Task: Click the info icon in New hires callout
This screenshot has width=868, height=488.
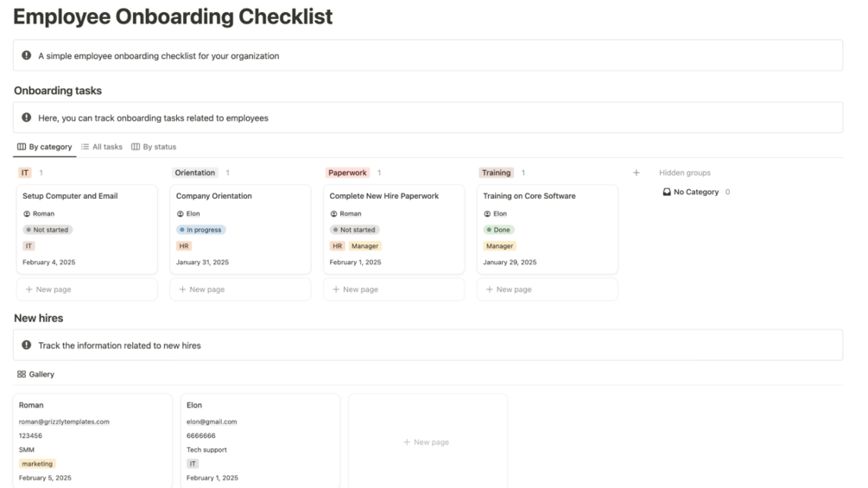Action: tap(27, 345)
